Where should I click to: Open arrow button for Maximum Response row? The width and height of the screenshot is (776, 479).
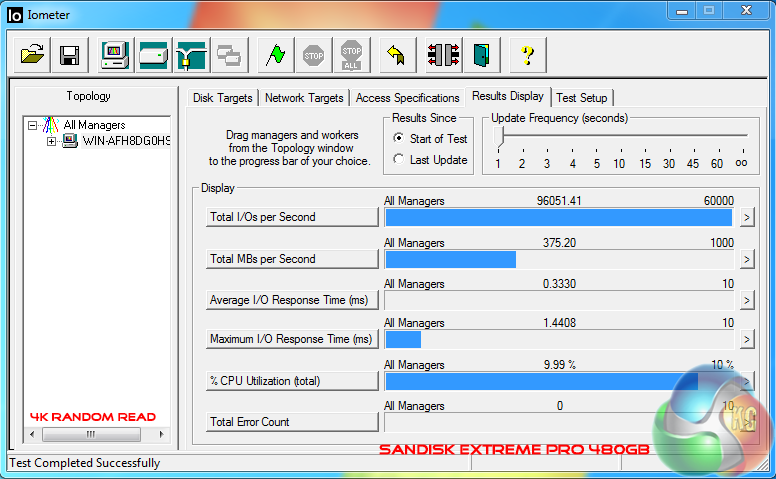pyautogui.click(x=747, y=339)
